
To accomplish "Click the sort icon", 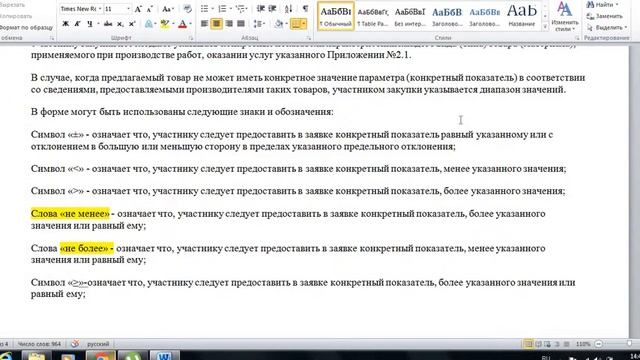I will pyautogui.click(x=288, y=9).
